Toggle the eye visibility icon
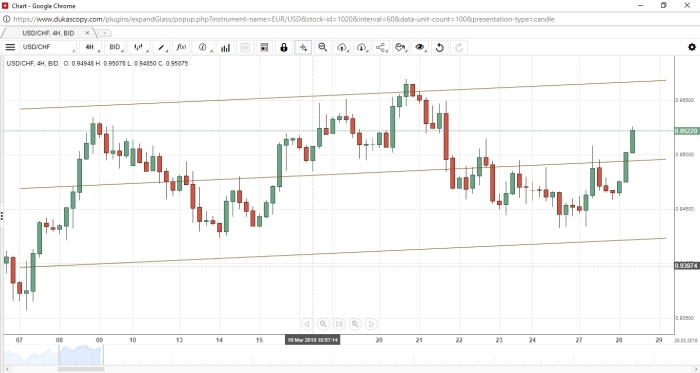This screenshot has width=700, height=373. coord(420,47)
